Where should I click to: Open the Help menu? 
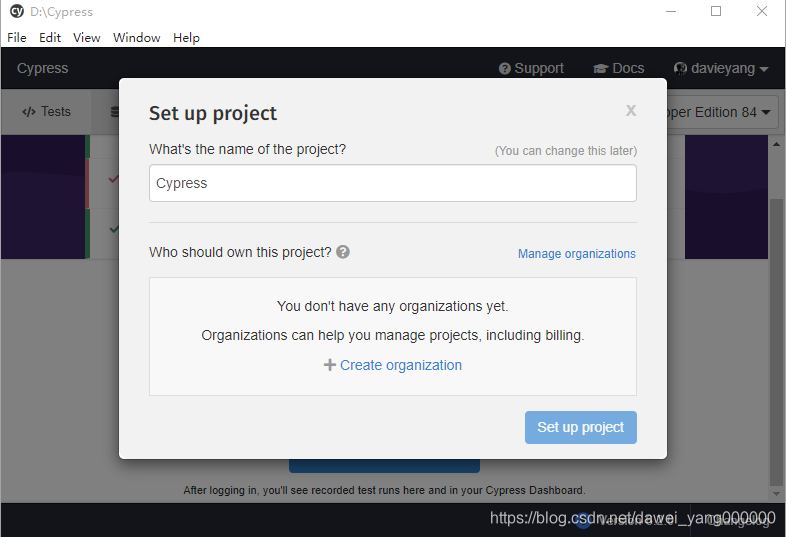tap(186, 38)
